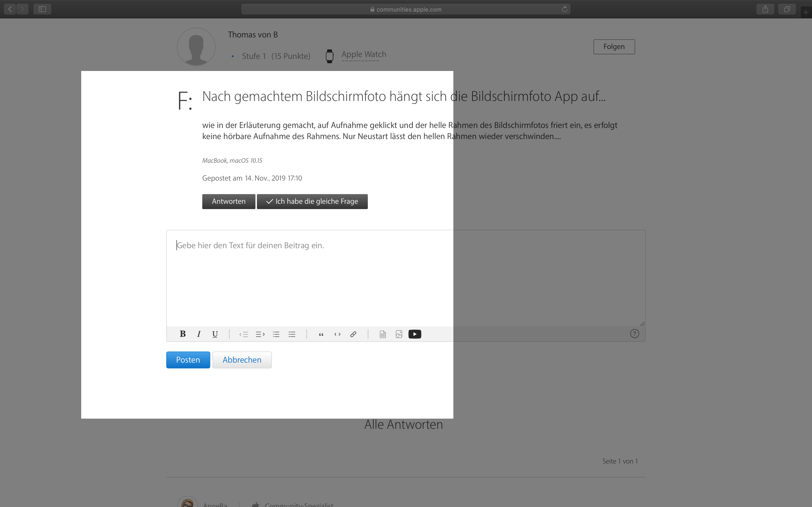Insert an image into reply
812x507 pixels.
(x=399, y=334)
